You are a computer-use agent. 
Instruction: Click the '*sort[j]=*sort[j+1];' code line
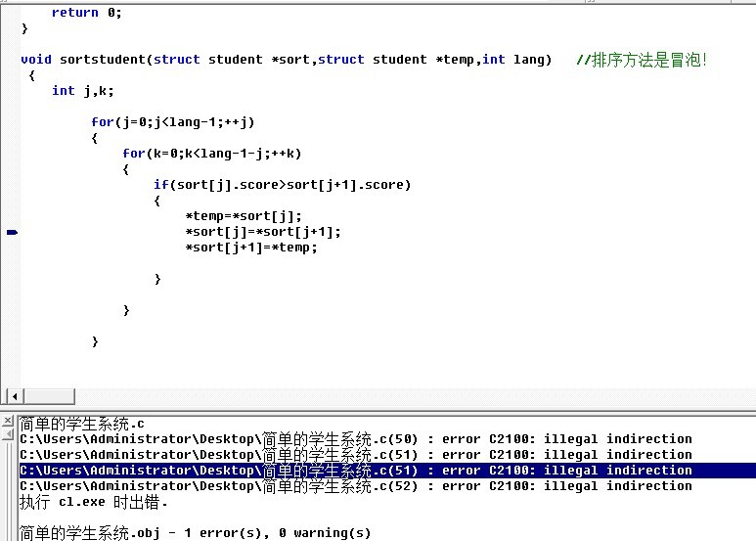(263, 232)
